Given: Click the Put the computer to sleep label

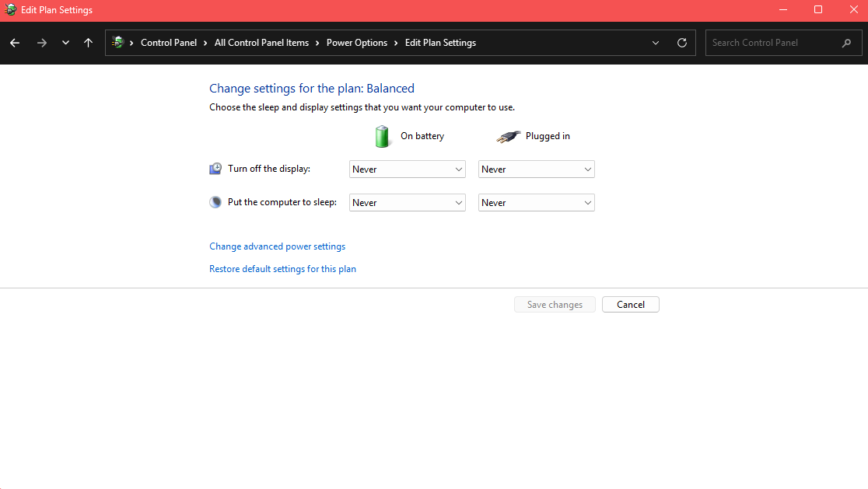Looking at the screenshot, I should point(282,202).
